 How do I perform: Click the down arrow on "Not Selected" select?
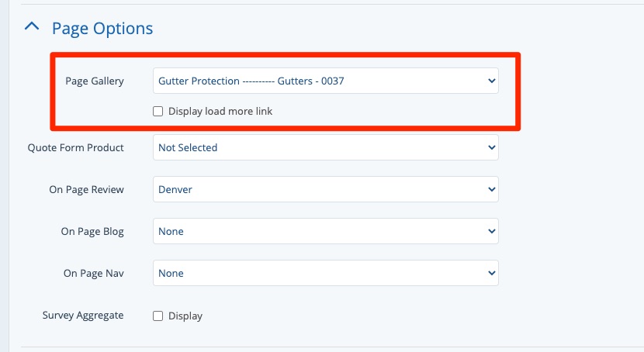click(x=490, y=147)
